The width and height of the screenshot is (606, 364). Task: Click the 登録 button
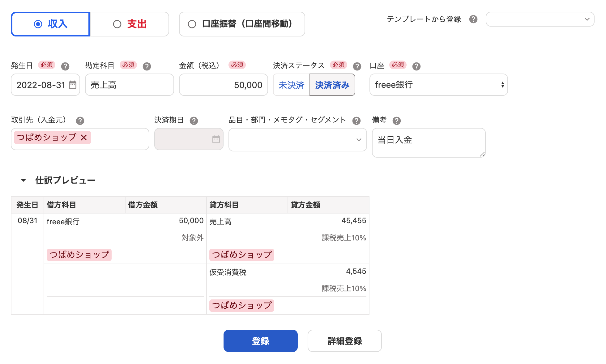pos(260,341)
